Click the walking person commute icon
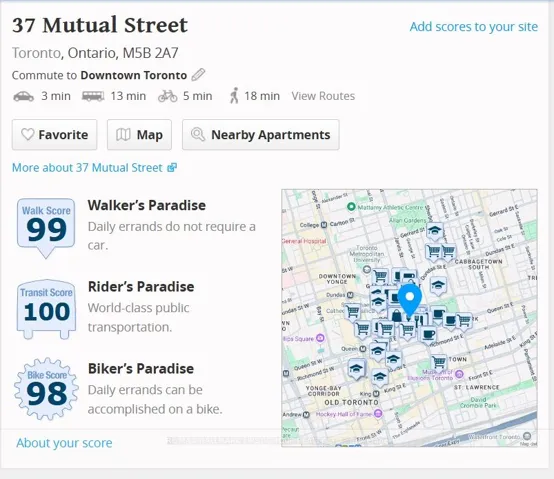 234,96
